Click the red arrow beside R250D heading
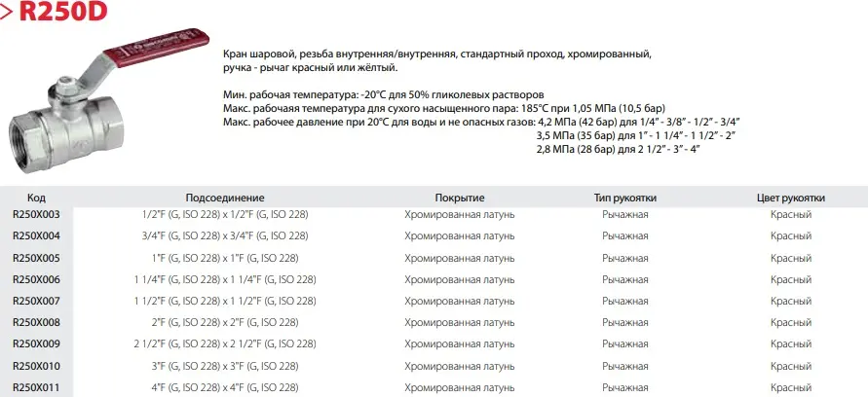 pos(8,14)
